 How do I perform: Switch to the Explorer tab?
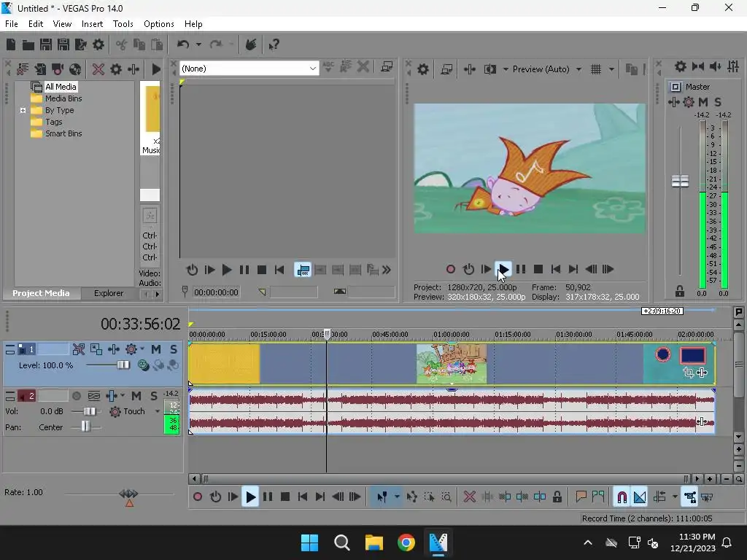(x=109, y=293)
